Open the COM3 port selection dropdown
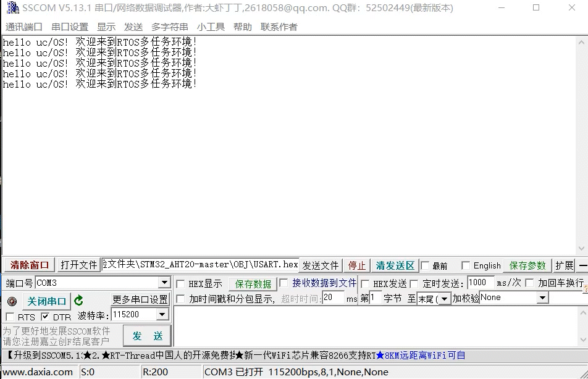Image resolution: width=588 pixels, height=379 pixels. click(164, 283)
